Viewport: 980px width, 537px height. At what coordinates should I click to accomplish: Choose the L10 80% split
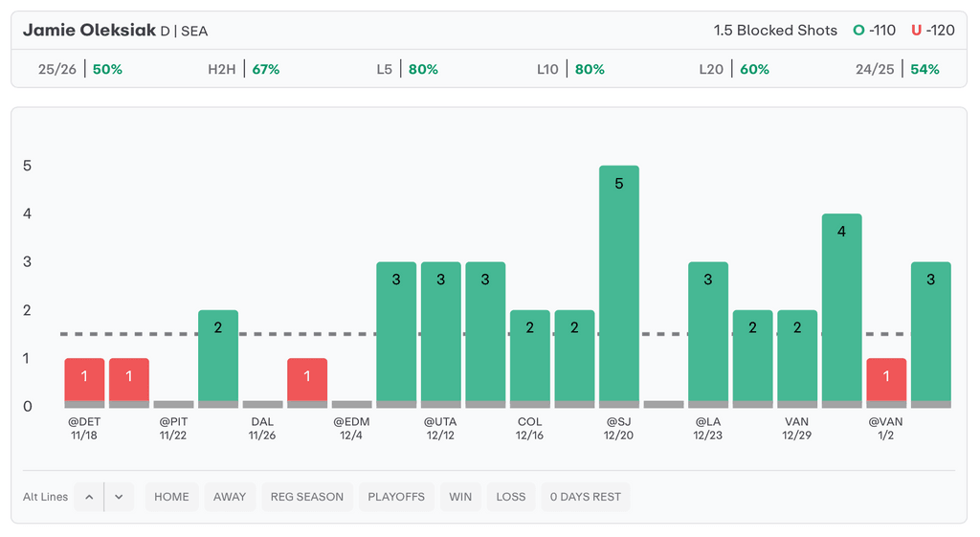pyautogui.click(x=570, y=70)
